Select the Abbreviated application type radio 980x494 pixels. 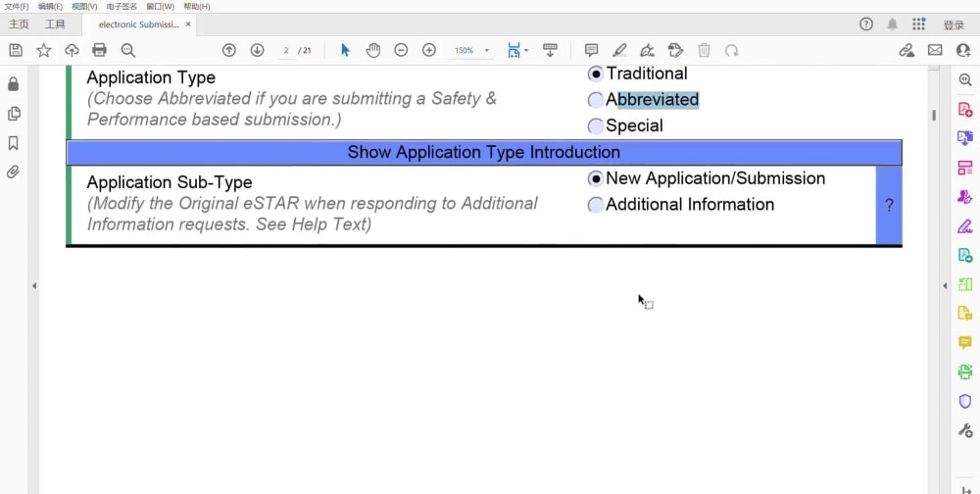pyautogui.click(x=596, y=100)
